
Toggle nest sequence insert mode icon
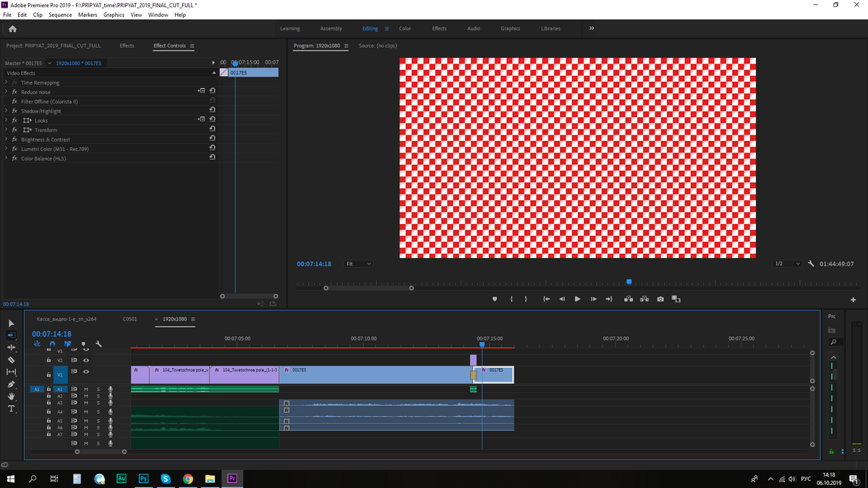[37, 344]
